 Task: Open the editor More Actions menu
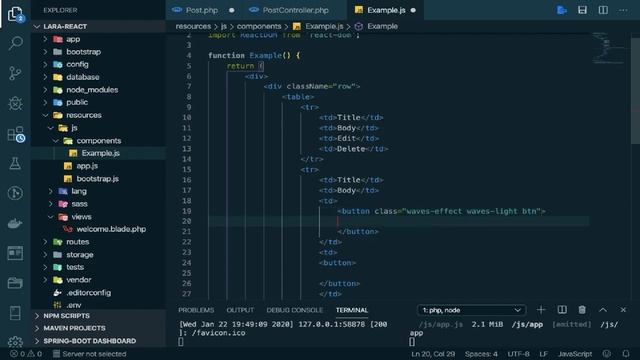pyautogui.click(x=623, y=10)
